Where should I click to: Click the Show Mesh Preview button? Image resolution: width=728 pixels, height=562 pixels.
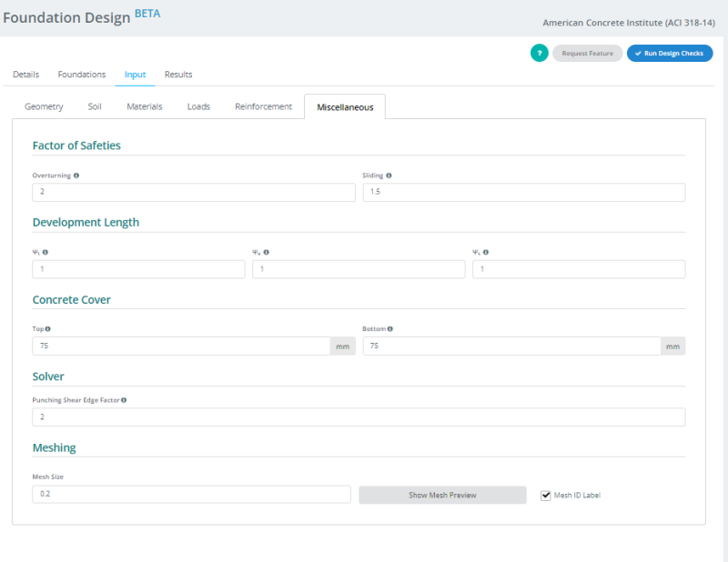click(442, 496)
